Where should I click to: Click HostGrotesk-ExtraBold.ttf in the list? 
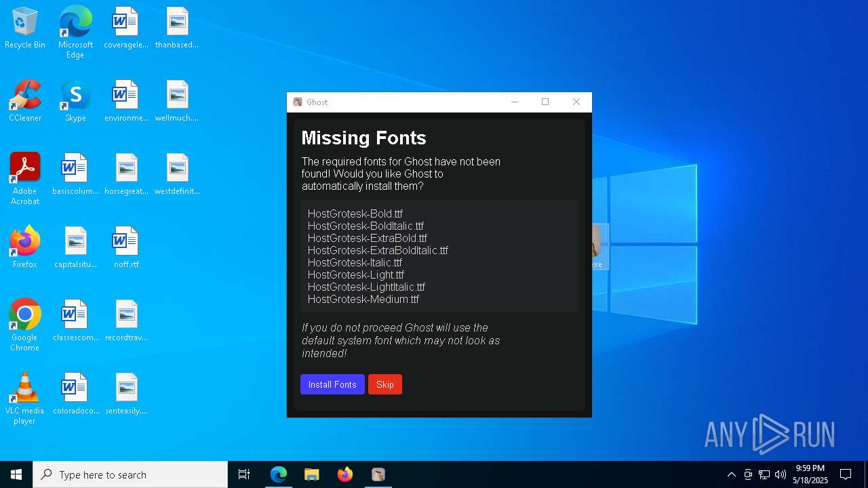pyautogui.click(x=367, y=238)
